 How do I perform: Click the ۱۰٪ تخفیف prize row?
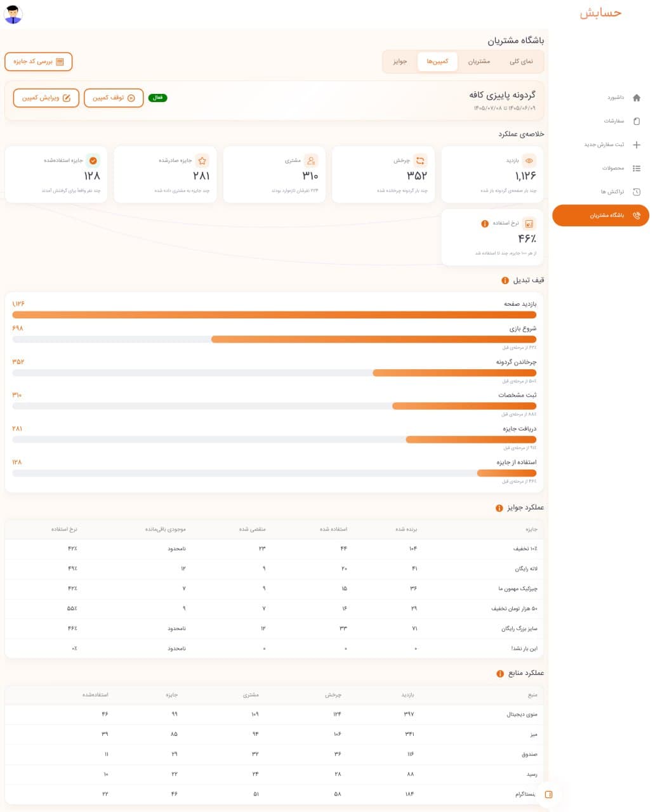274,549
